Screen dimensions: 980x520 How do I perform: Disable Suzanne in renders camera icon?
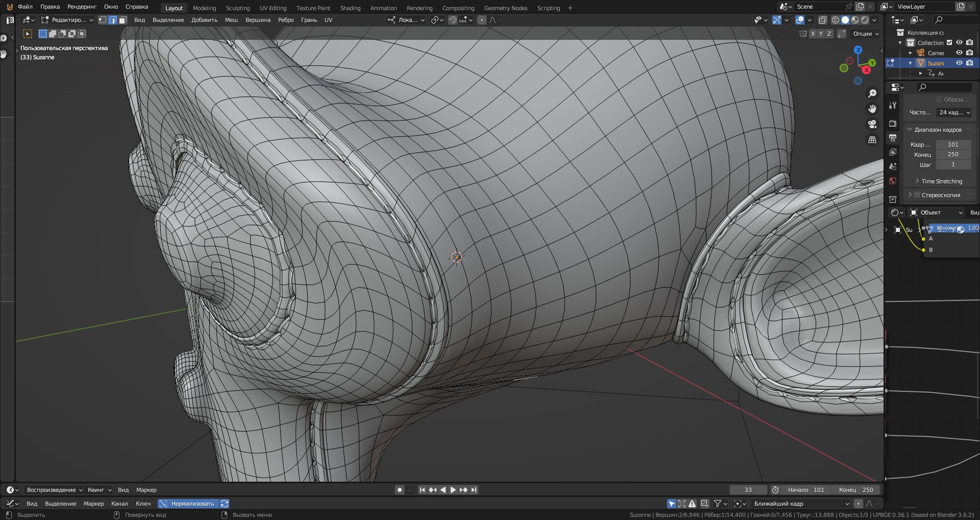click(969, 63)
